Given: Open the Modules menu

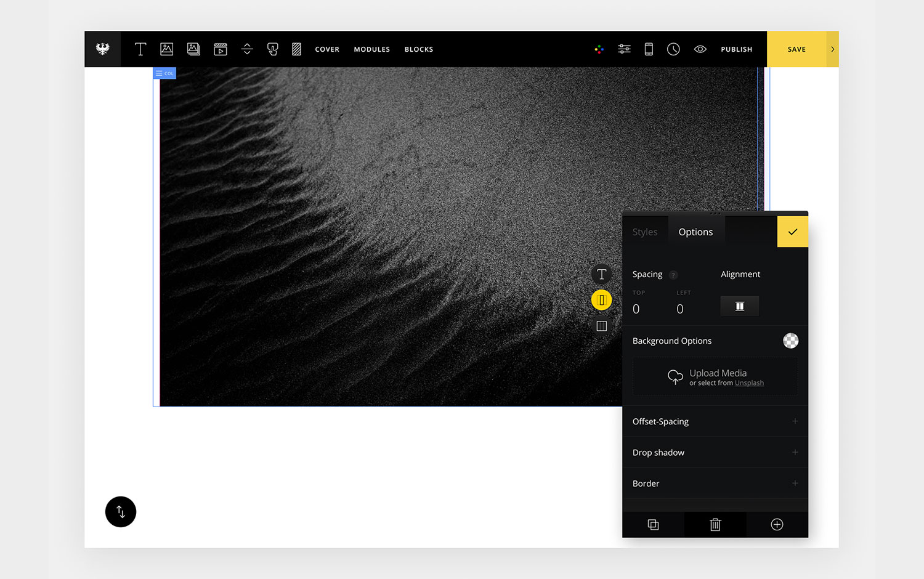Looking at the screenshot, I should pyautogui.click(x=371, y=49).
